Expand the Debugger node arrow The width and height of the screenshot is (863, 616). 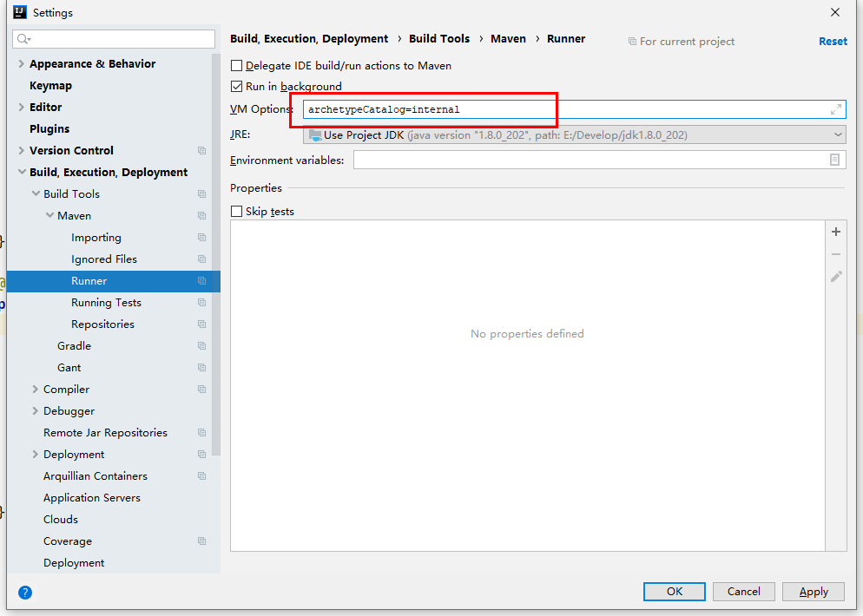click(36, 411)
